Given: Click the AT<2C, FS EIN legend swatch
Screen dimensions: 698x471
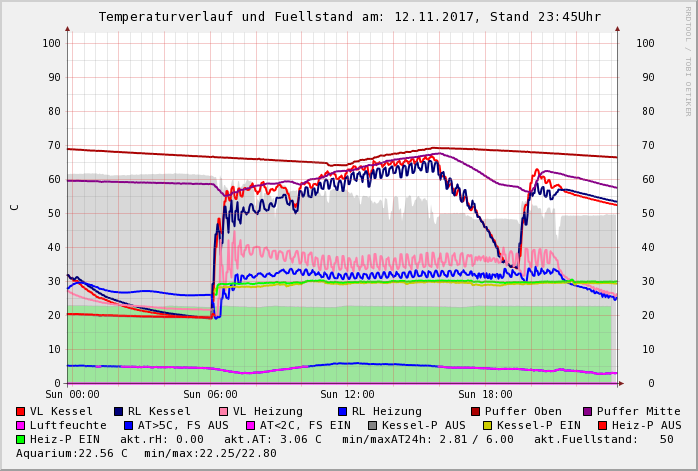Looking at the screenshot, I should coord(251,425).
